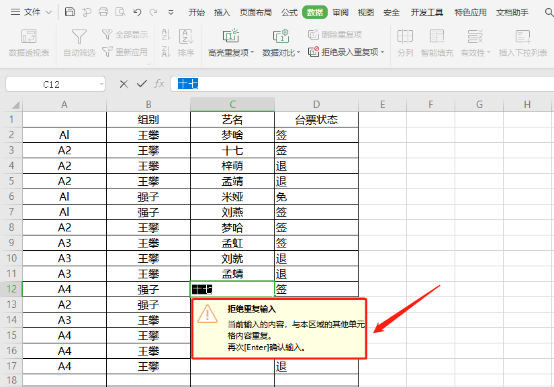Click inside the formula bar input field
The height and width of the screenshot is (387, 554).
point(362,84)
